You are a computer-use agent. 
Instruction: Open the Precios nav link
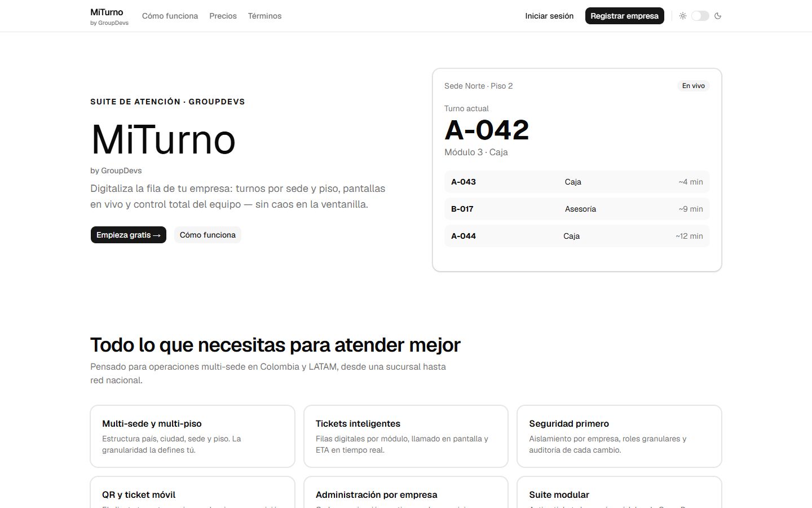point(223,16)
